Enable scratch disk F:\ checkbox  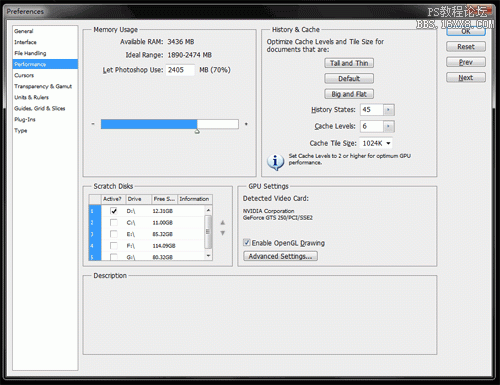pyautogui.click(x=114, y=246)
